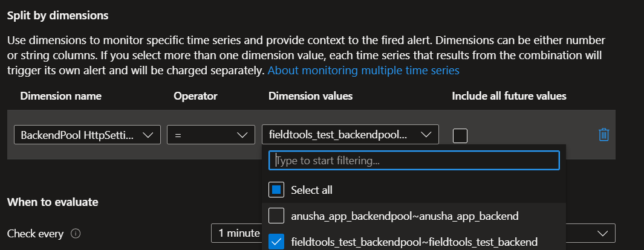The width and height of the screenshot is (644, 250).
Task: Open the Operator equals dropdown
Action: click(x=210, y=135)
